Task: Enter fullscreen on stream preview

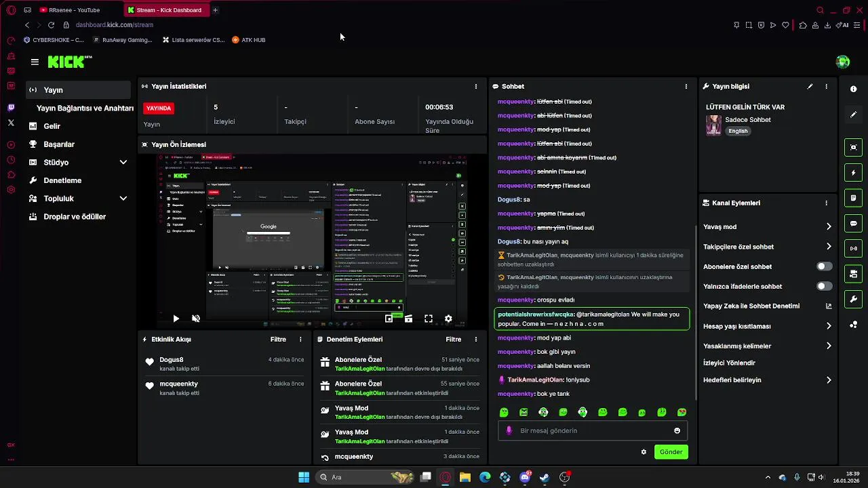Action: pyautogui.click(x=429, y=319)
